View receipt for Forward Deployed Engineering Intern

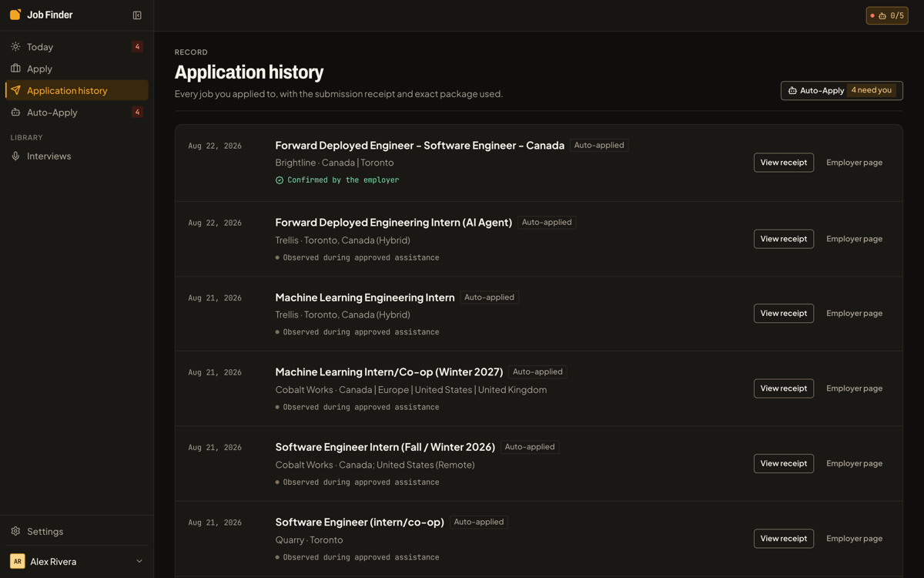[784, 239]
